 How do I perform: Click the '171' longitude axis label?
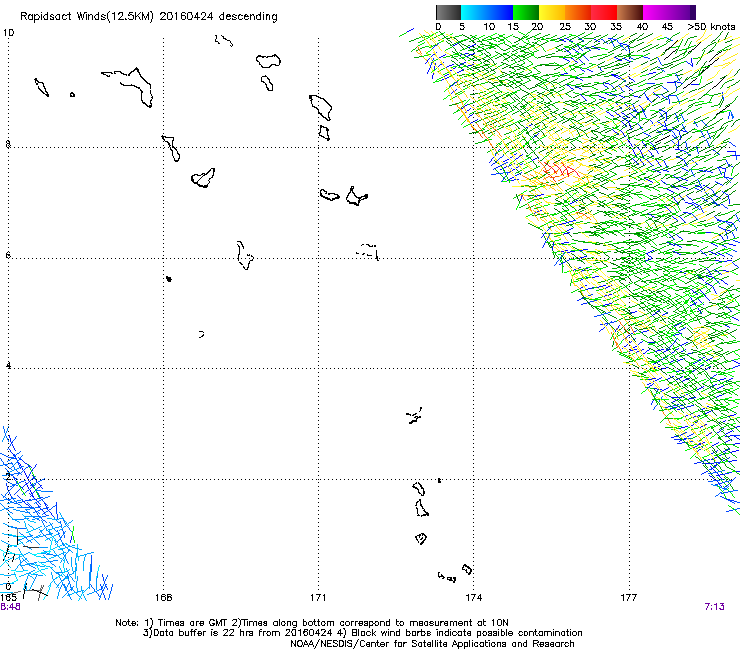coord(318,598)
